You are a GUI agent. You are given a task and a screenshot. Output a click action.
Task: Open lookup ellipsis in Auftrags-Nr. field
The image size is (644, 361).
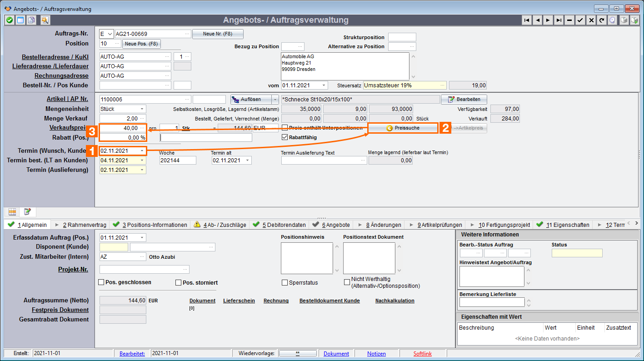point(187,34)
